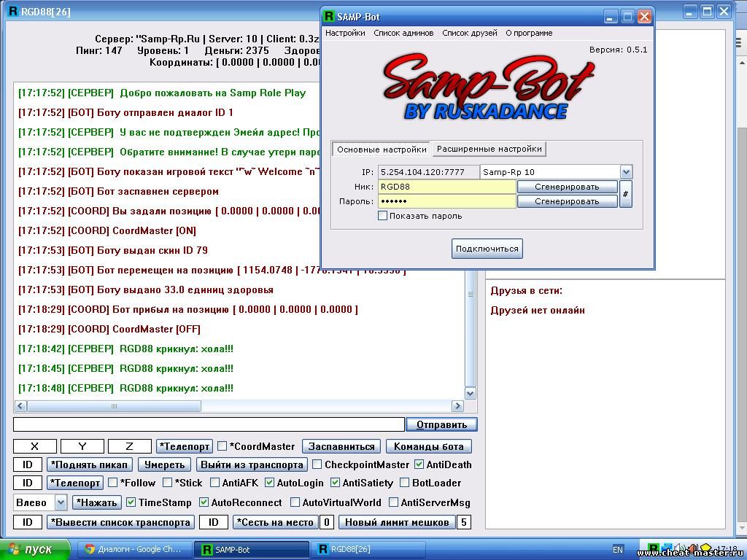
Task: Click the SAMP-Bot title bar R icon
Action: click(329, 17)
